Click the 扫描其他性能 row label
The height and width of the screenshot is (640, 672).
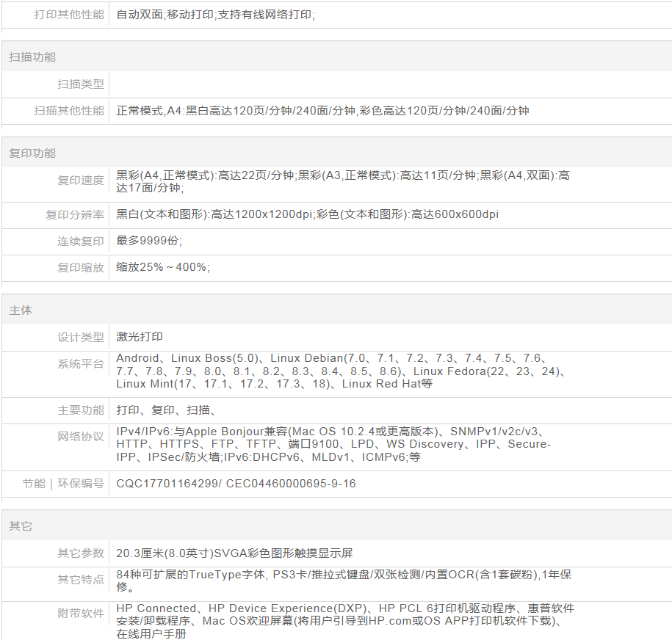[69, 111]
